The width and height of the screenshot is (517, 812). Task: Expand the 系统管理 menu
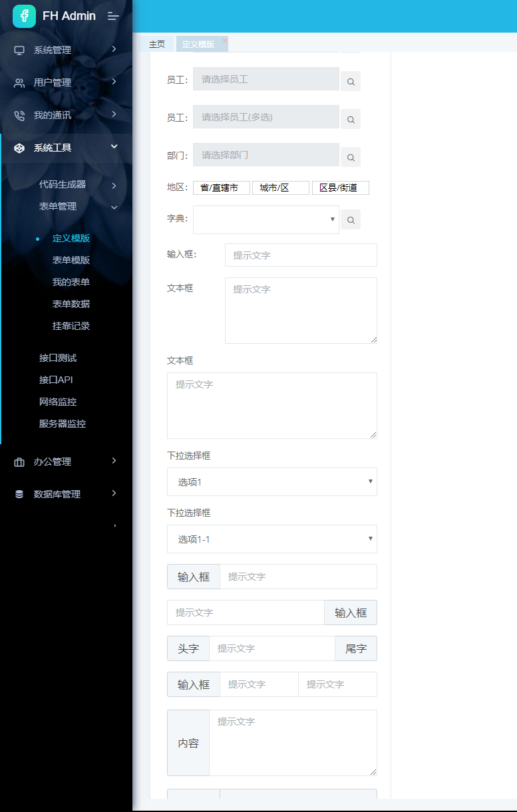point(114,49)
